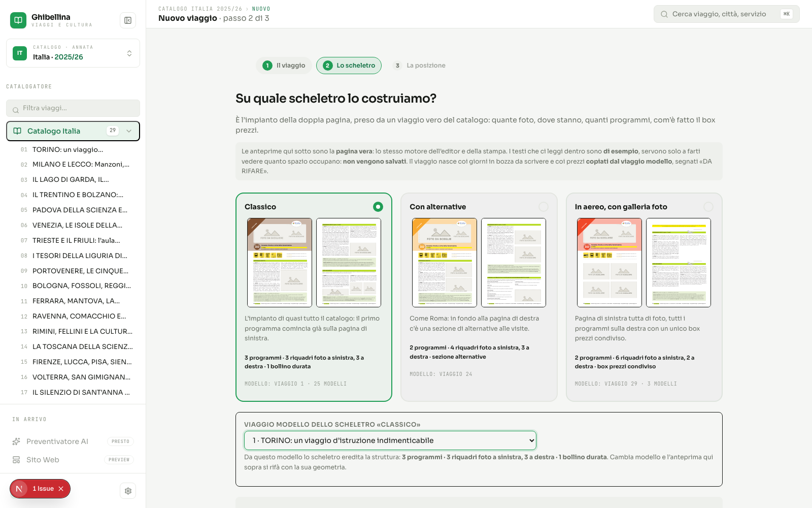Click the Sito Web layout icon
The height and width of the screenshot is (508, 812).
[x=16, y=460]
